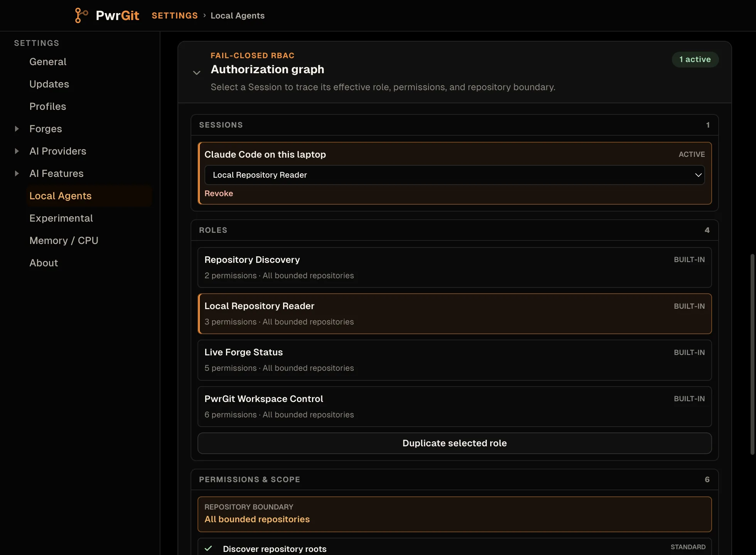Click SETTINGS breadcrumb link

pos(175,15)
